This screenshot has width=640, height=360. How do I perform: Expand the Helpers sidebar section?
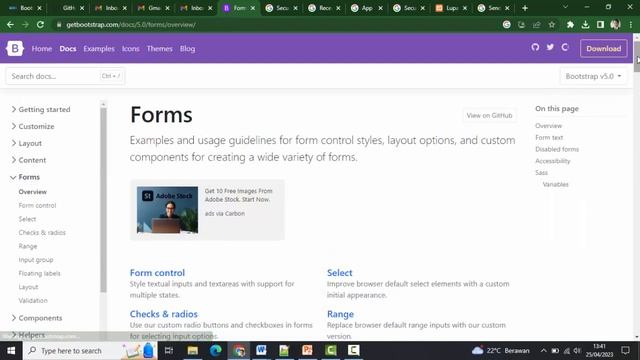pos(28,335)
